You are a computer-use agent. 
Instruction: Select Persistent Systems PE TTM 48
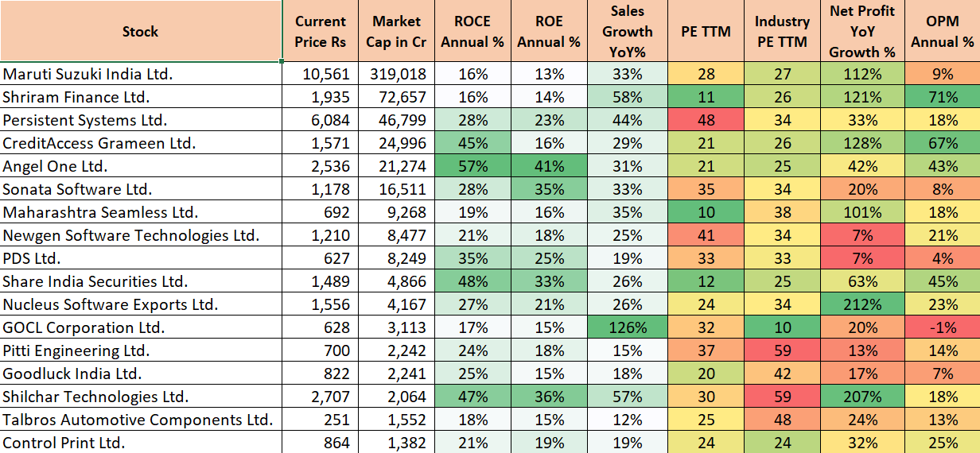[706, 121]
